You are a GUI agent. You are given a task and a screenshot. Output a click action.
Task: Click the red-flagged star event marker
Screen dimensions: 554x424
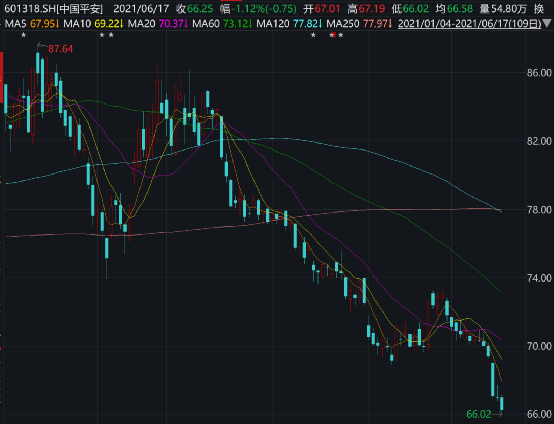[x=332, y=35]
